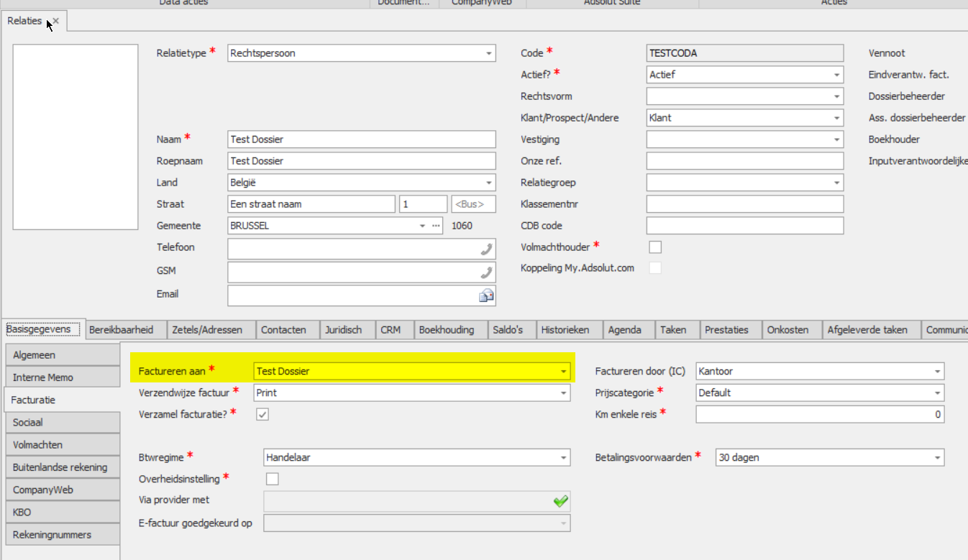Click the phone icon in Telefoon field

click(487, 249)
